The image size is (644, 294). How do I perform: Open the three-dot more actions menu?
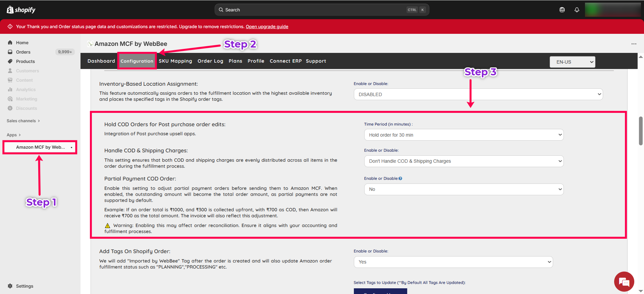pyautogui.click(x=634, y=44)
